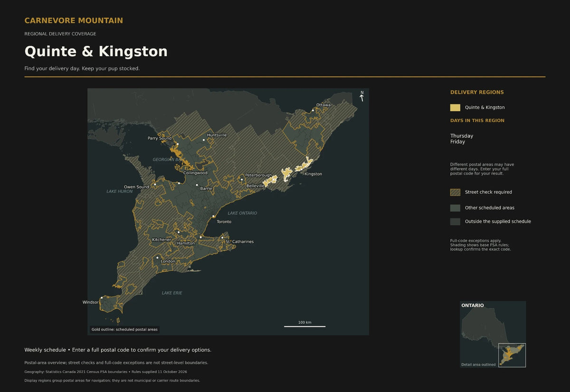The image size is (570, 392).
Task: Click the 'Street check required' legend label
Action: (488, 192)
